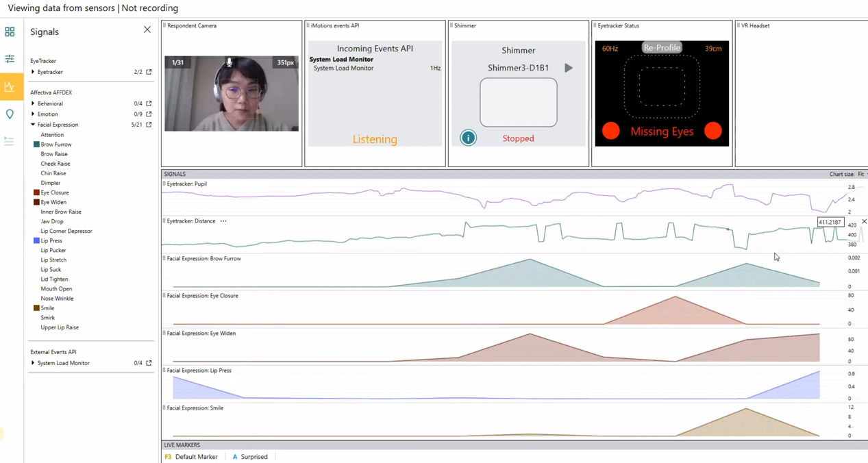This screenshot has height=463, width=868.
Task: Collapse the Facial Expression group
Action: tap(33, 125)
